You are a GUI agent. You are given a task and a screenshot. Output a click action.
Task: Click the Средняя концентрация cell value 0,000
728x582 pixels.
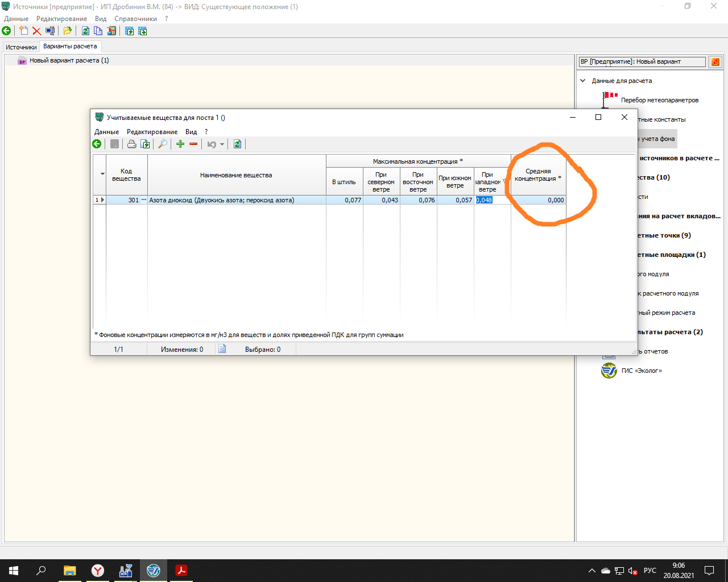pos(538,200)
